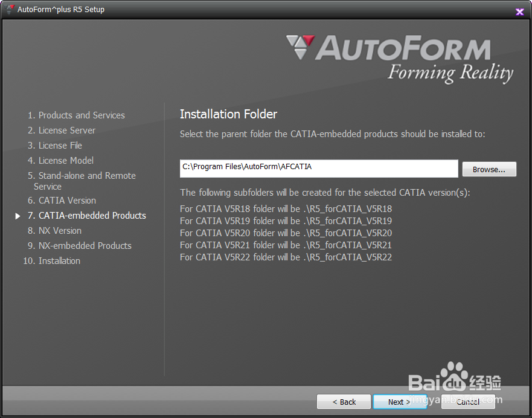Image resolution: width=532 pixels, height=418 pixels.
Task: Select step 2. License Server
Action: [x=62, y=130]
